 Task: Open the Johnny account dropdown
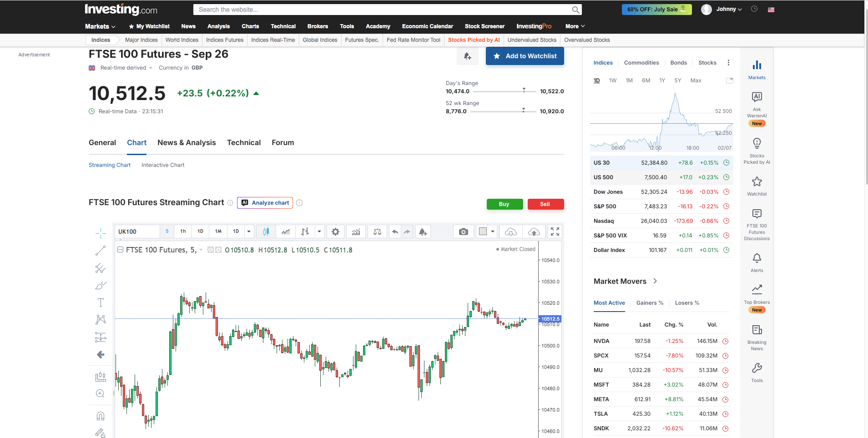pyautogui.click(x=729, y=9)
